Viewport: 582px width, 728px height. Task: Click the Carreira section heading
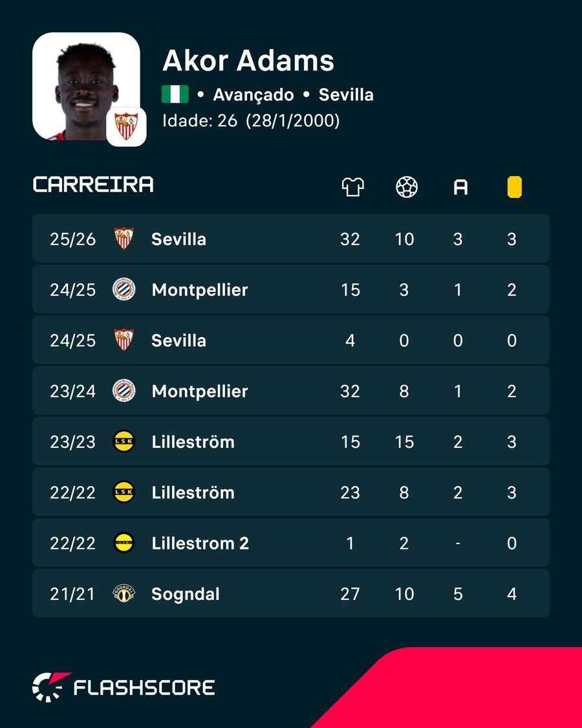click(x=93, y=184)
